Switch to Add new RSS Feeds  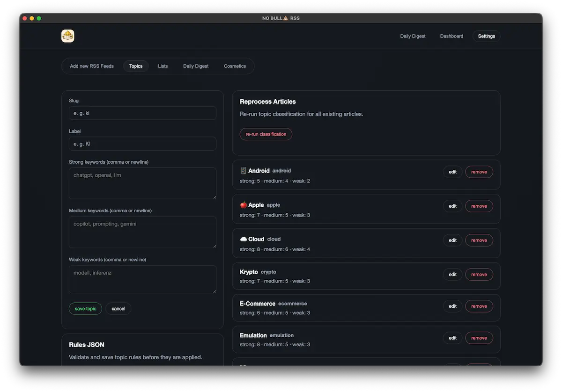click(91, 66)
